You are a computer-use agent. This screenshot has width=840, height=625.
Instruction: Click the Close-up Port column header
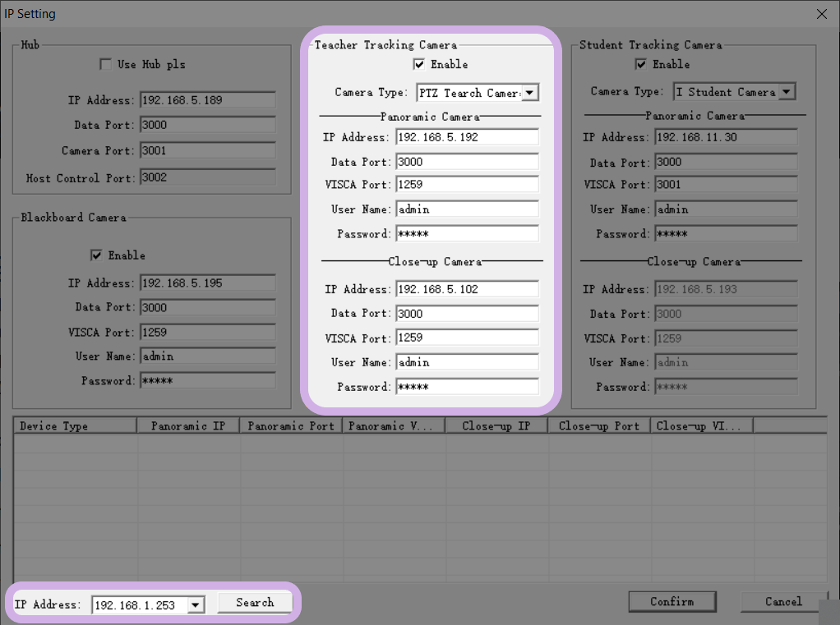click(x=598, y=426)
